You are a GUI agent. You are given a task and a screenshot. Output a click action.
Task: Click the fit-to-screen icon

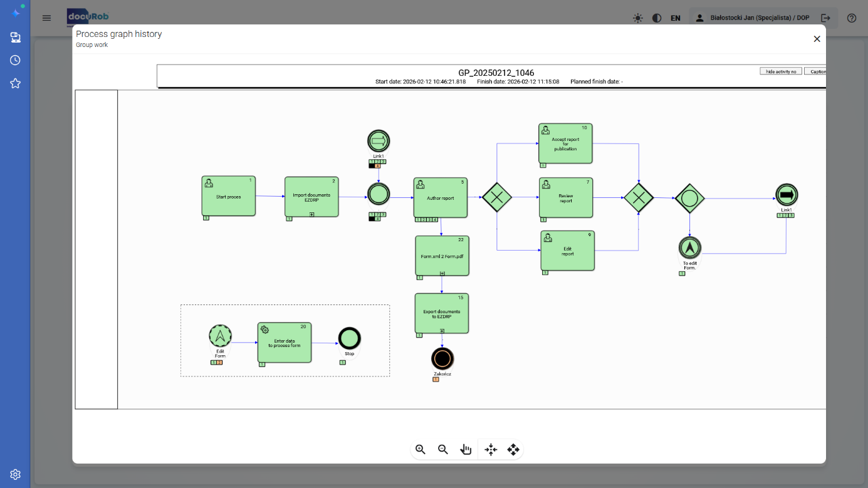pos(513,449)
